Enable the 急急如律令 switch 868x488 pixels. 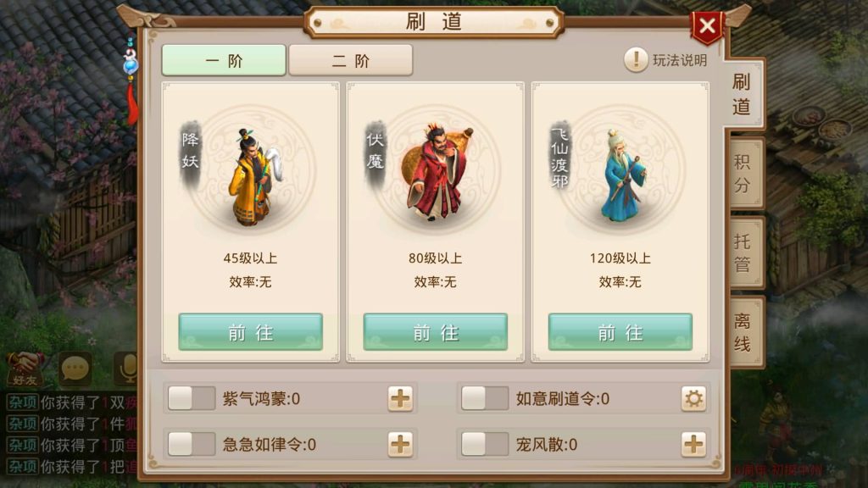tap(192, 444)
